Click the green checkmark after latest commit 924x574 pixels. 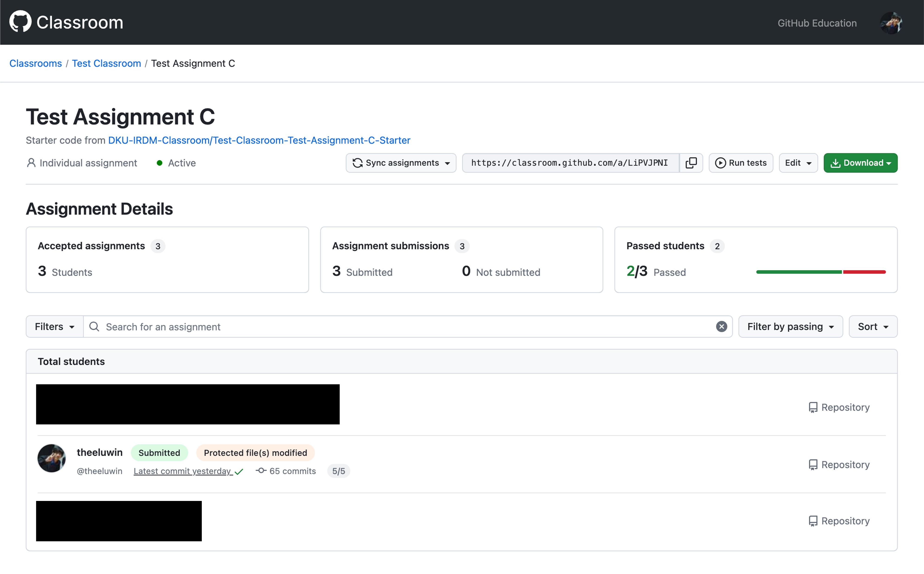(x=238, y=471)
